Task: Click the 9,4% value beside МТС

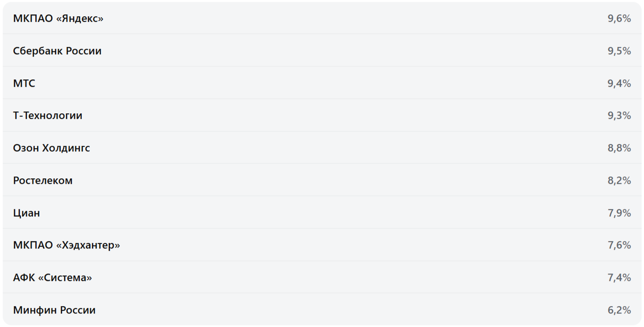Action: [619, 84]
